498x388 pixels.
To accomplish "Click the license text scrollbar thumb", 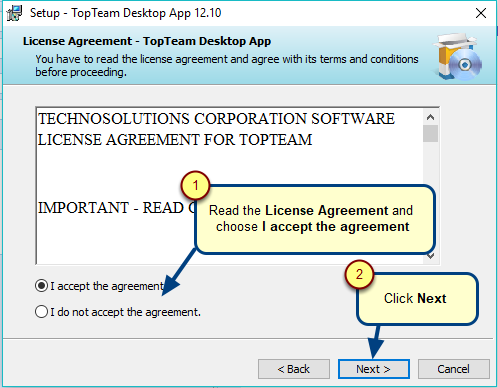I will click(430, 134).
